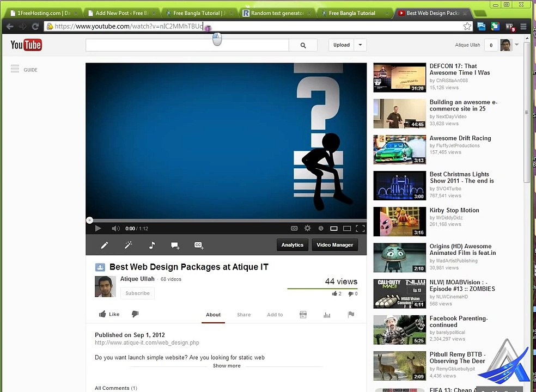Image resolution: width=536 pixels, height=392 pixels.
Task: Click the privacy icon before video title
Action: tap(100, 267)
